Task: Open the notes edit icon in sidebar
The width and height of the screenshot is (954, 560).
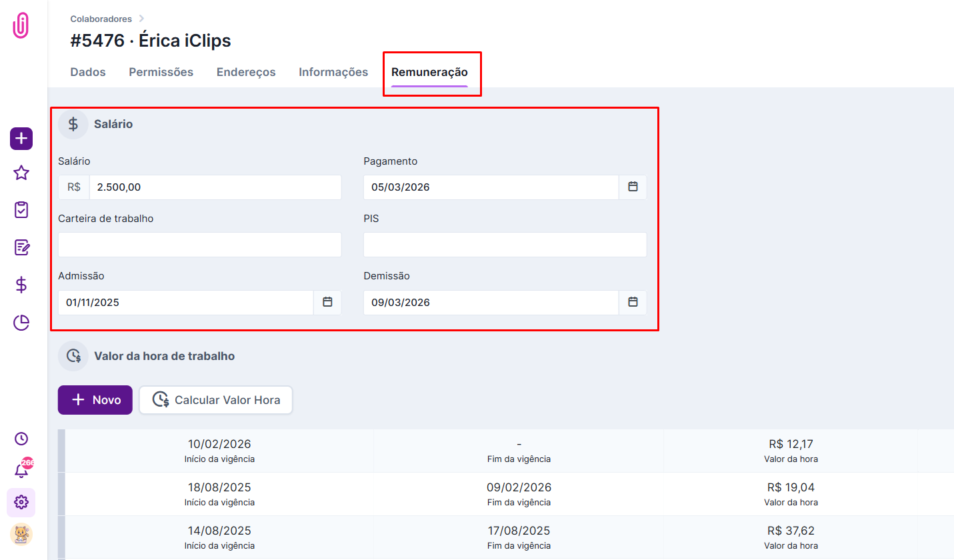Action: (x=21, y=247)
